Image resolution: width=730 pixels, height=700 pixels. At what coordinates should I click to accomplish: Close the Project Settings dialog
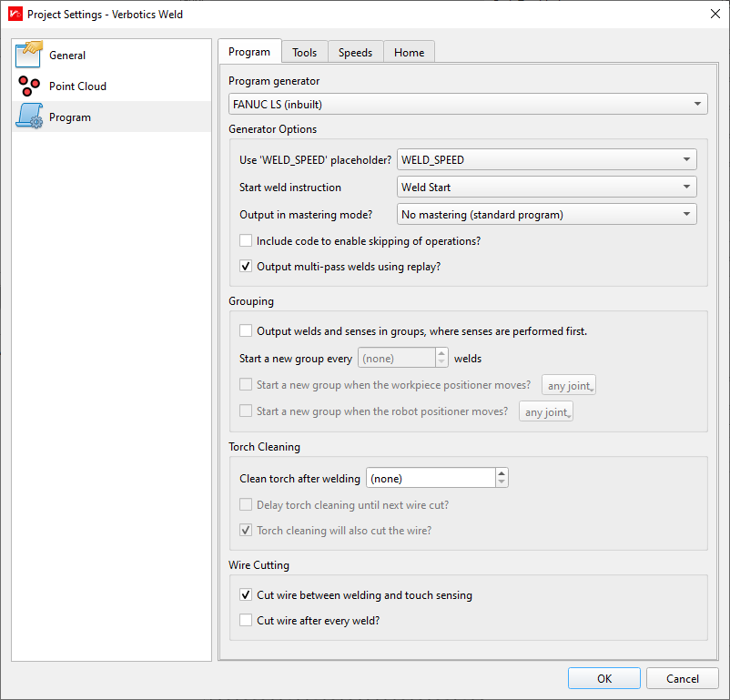click(x=715, y=14)
